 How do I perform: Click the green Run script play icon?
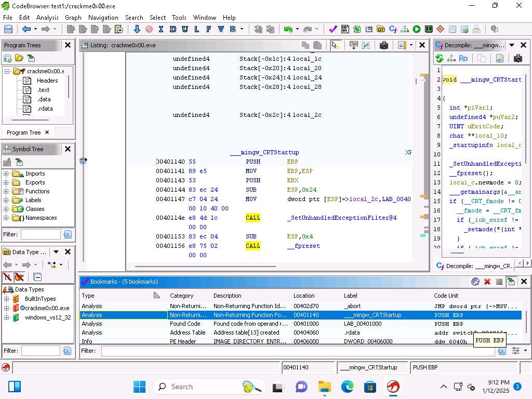417,30
